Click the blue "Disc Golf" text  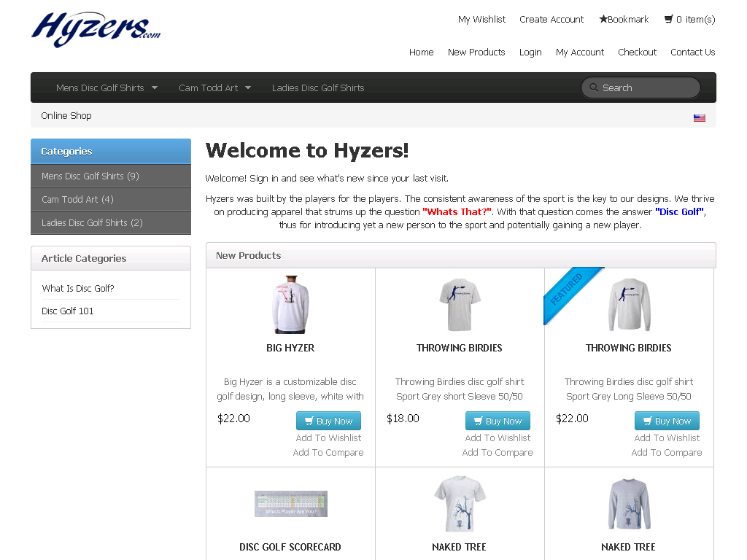(x=680, y=211)
